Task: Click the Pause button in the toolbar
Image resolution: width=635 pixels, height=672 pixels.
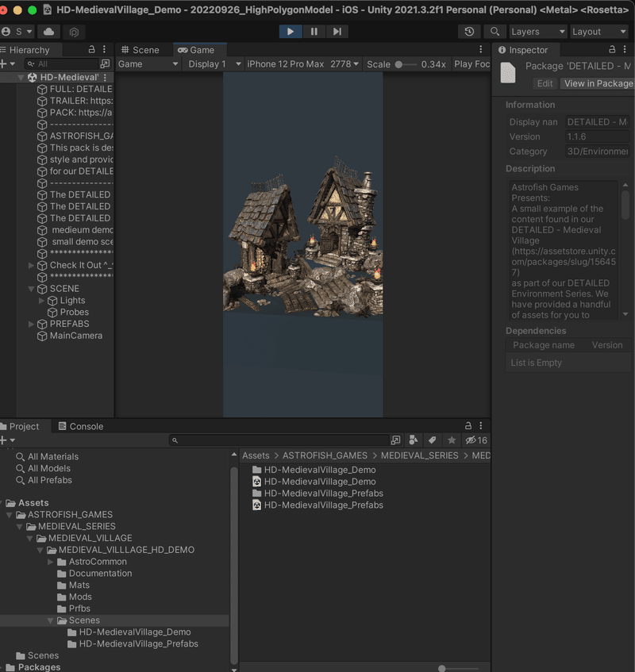Action: 314,31
